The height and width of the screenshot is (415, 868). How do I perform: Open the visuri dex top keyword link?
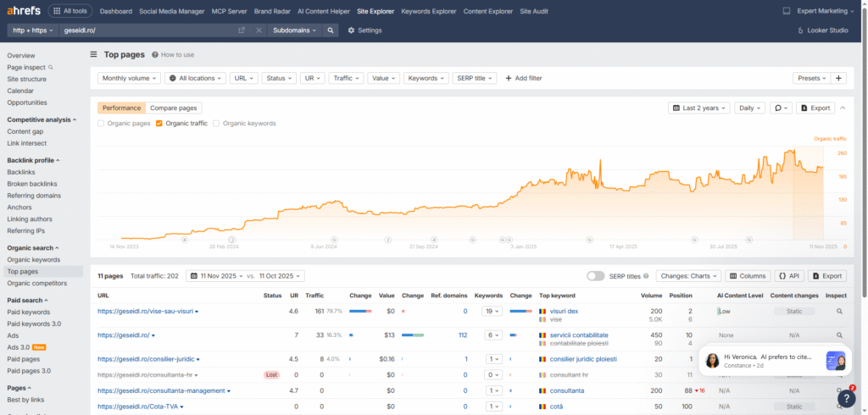click(564, 312)
